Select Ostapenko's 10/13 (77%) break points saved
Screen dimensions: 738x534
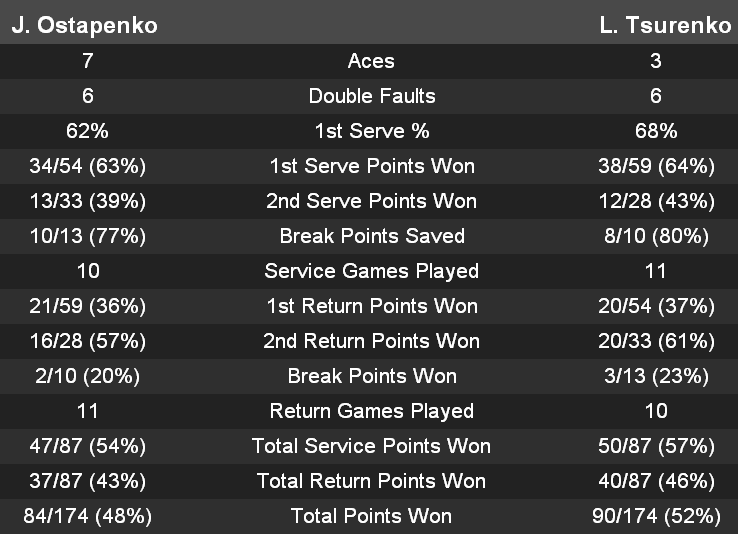click(88, 236)
